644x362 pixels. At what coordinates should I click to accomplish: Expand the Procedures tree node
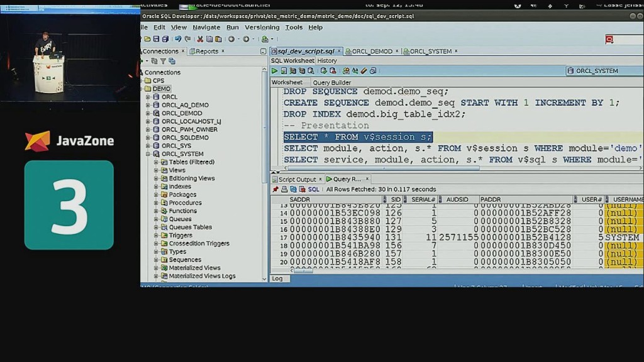pyautogui.click(x=156, y=203)
